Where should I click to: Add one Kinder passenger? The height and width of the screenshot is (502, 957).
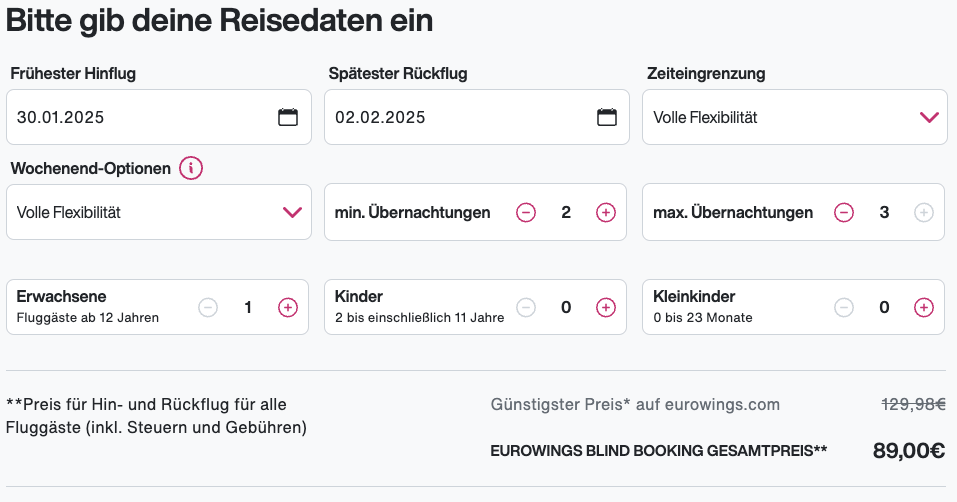click(606, 307)
